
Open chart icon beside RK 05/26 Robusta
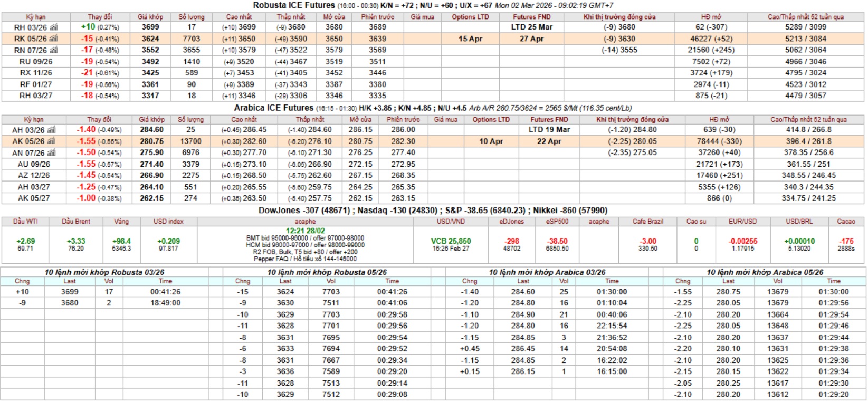[54, 39]
